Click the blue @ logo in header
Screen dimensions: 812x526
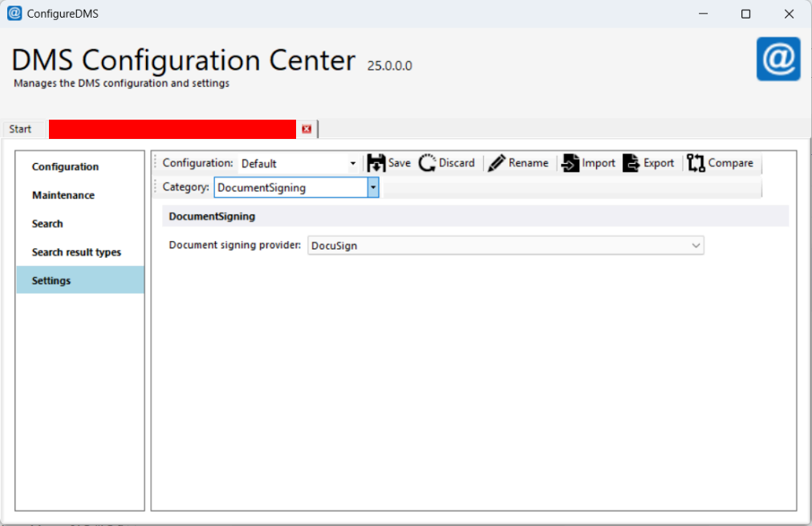coord(777,59)
